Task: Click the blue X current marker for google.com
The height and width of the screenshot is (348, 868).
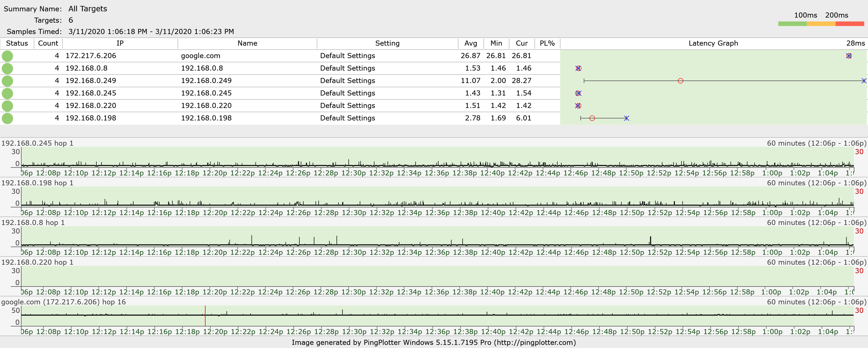Action: (x=848, y=56)
